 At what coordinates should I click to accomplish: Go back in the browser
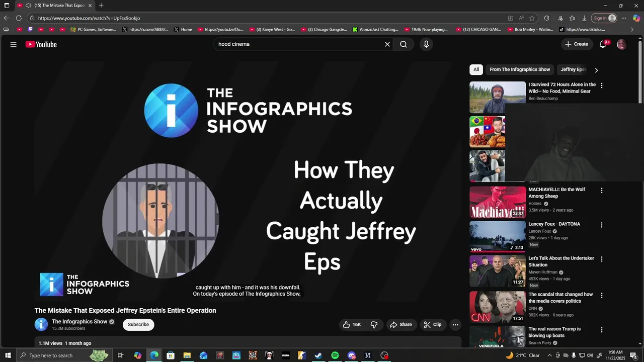(x=7, y=18)
